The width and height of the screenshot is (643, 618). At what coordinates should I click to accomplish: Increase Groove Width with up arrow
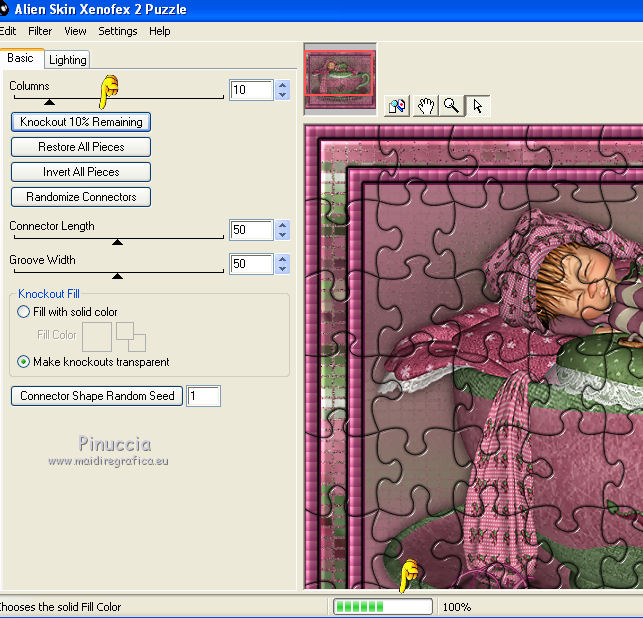click(x=282, y=259)
